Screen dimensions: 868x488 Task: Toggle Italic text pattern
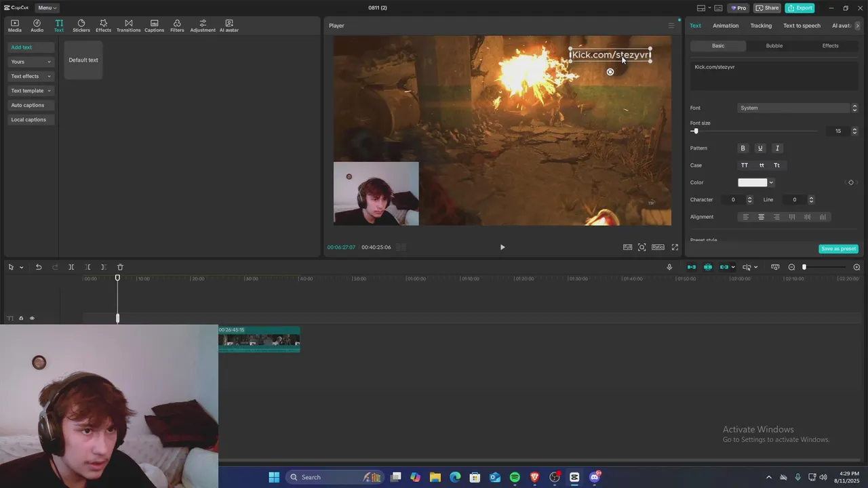tap(777, 148)
